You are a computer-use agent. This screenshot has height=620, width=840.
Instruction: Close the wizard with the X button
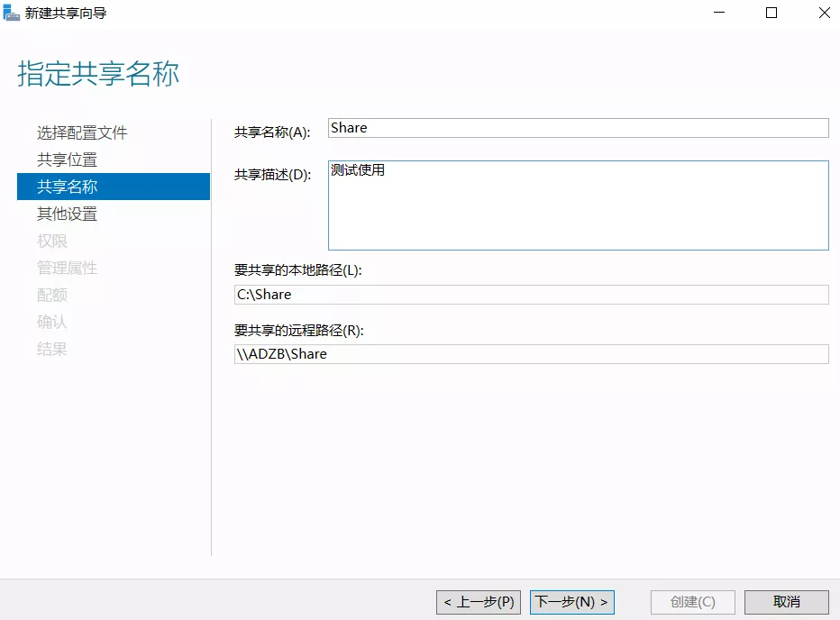[x=824, y=13]
